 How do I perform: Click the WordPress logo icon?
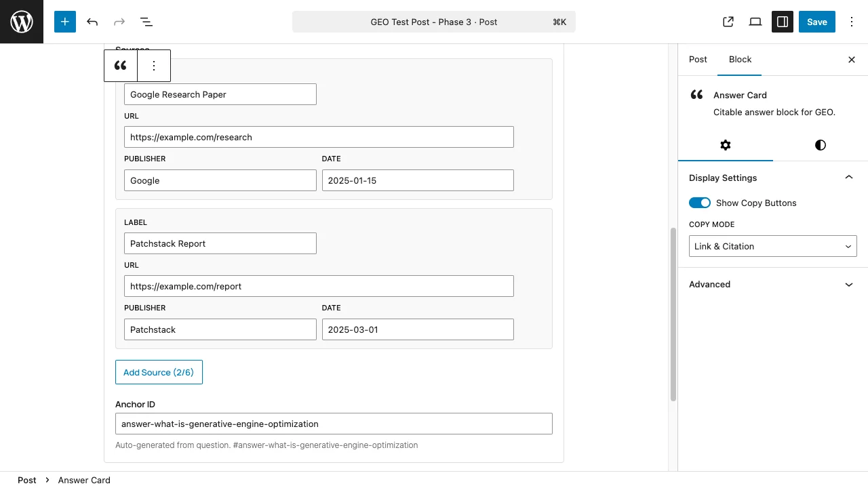click(22, 22)
